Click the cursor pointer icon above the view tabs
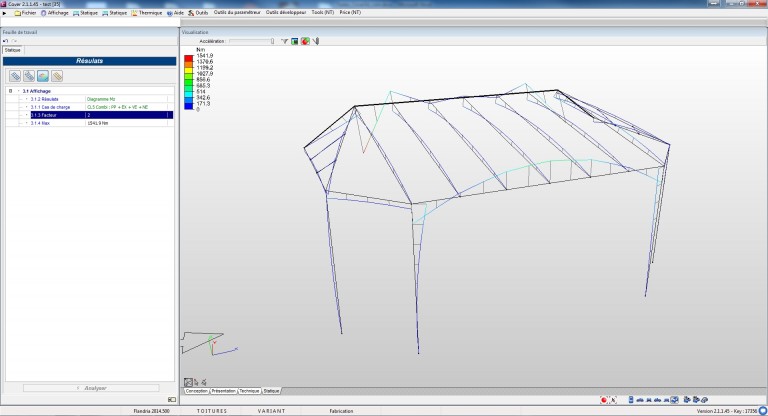 196,382
